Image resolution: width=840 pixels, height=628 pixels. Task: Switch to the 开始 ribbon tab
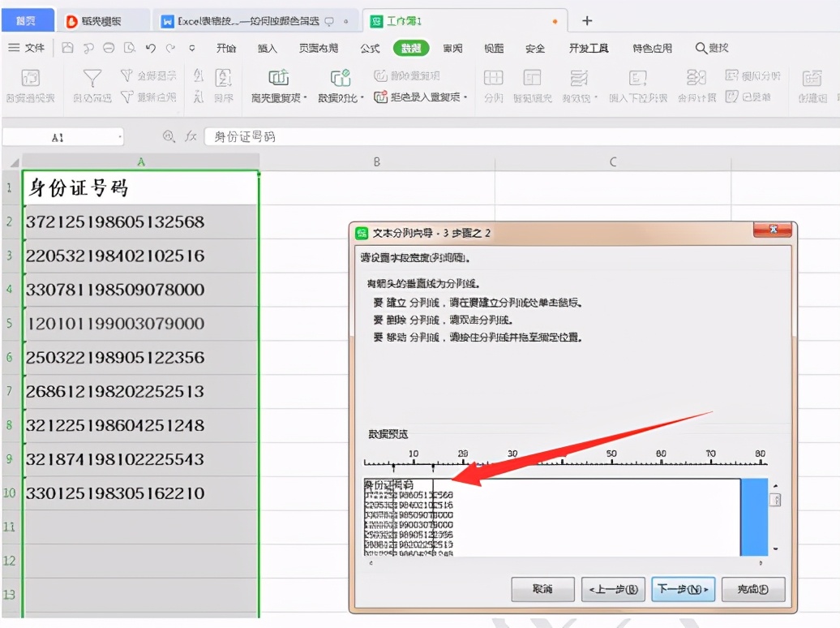(226, 48)
